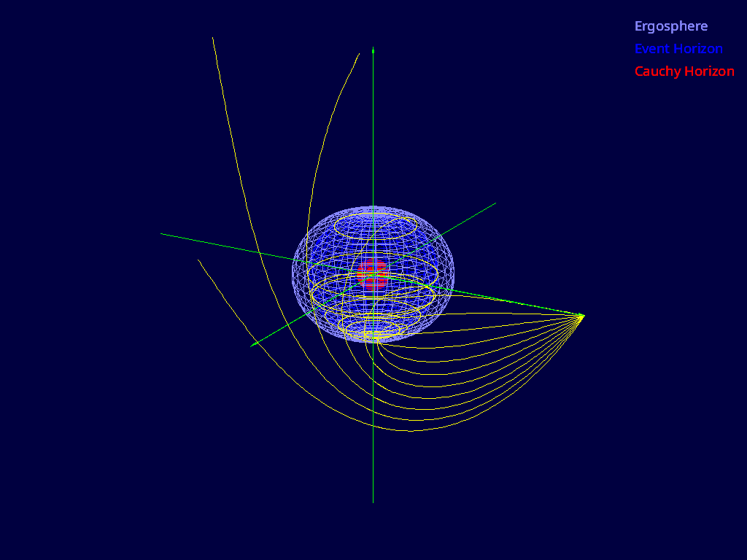Screen dimensions: 747x560
Task: Click the white horizontal ray left of the convergence point
Action: click(511, 314)
